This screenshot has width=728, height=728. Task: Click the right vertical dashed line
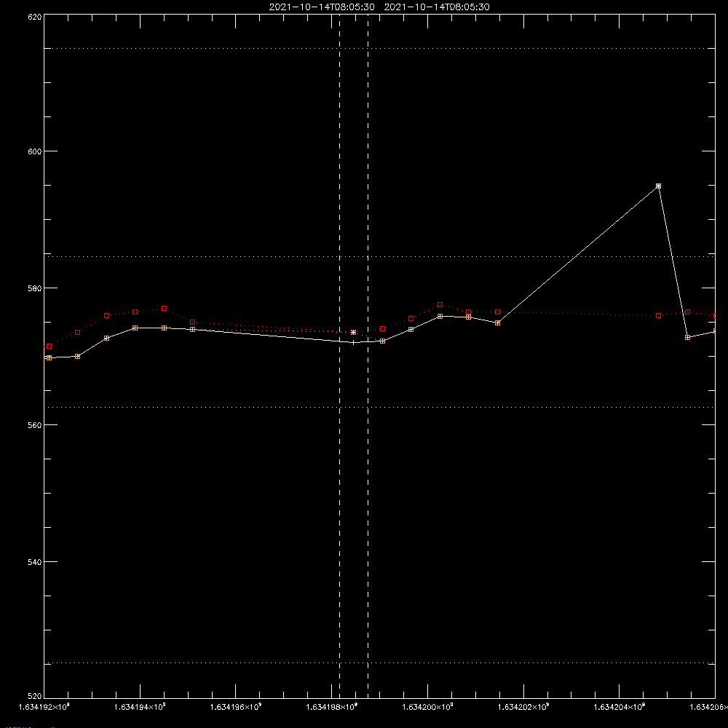click(368, 355)
